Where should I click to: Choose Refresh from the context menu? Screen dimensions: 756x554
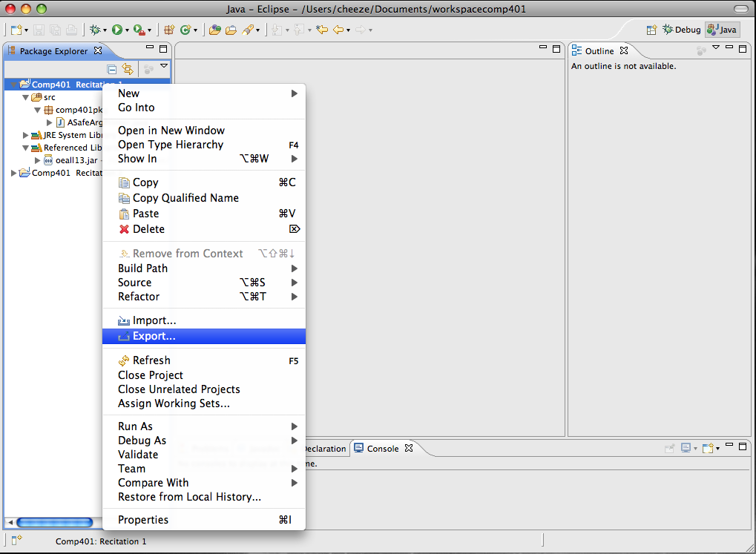coord(204,360)
